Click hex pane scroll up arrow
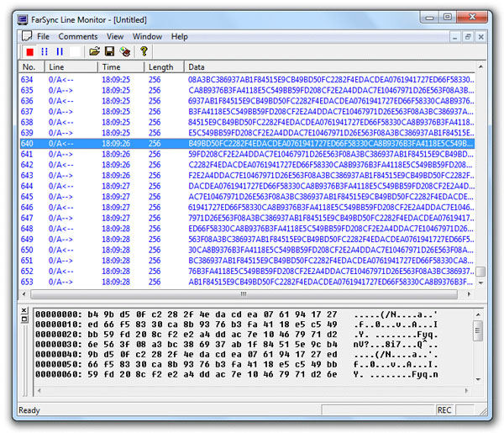 tap(478, 314)
